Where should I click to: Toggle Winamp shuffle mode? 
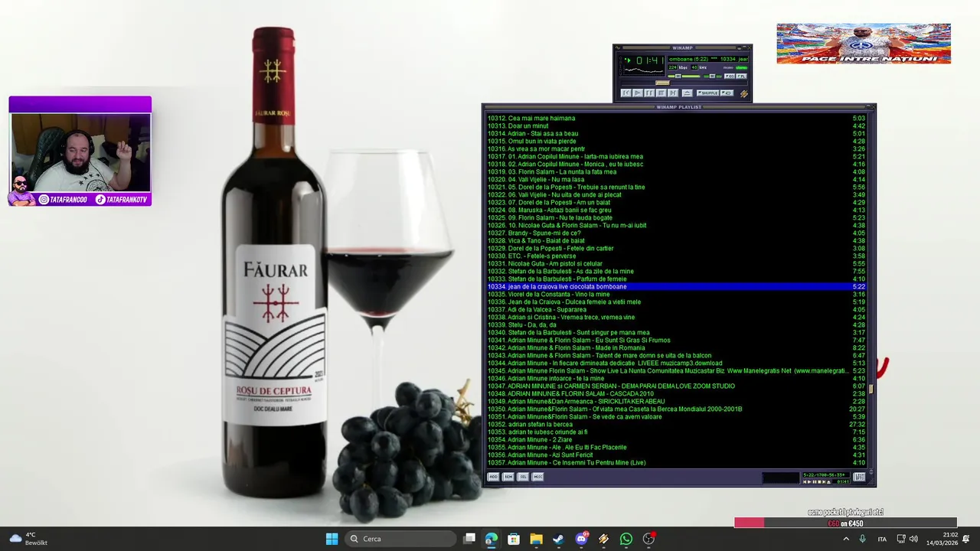click(x=708, y=93)
